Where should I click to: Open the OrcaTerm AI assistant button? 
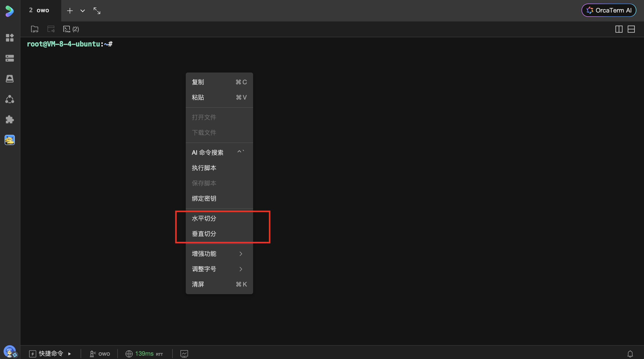tap(609, 10)
